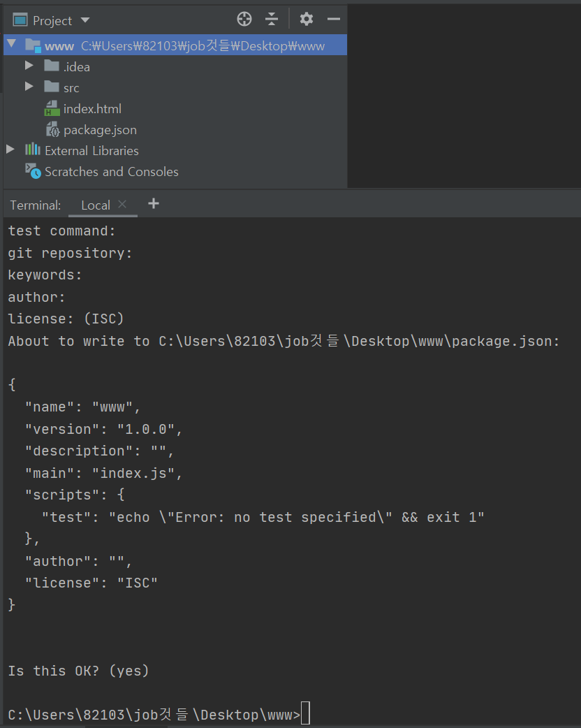Expand the .idea folder

29,66
